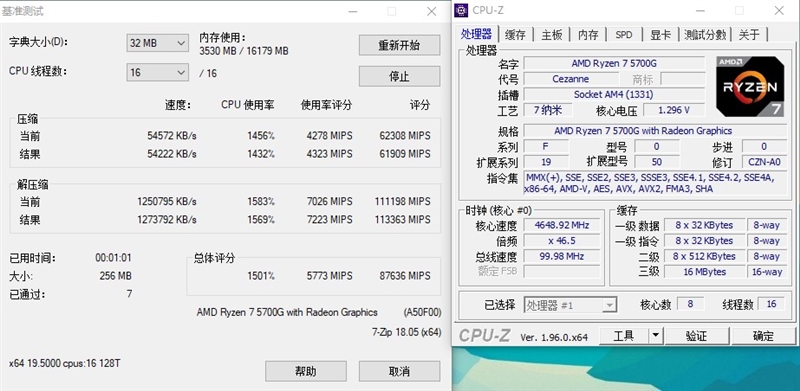This screenshot has width=800, height=391.
Task: Click the overall usage rating 5773 MIPS
Action: point(329,276)
